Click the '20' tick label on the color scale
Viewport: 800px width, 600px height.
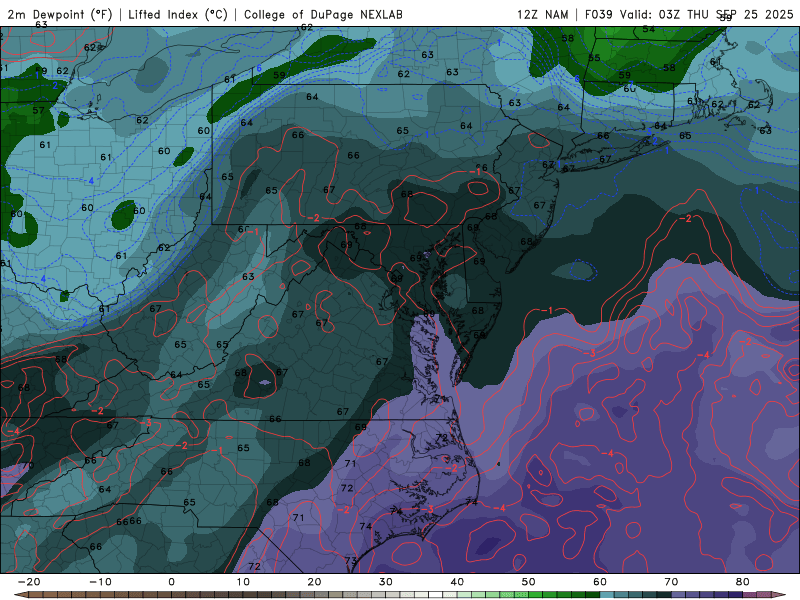coord(314,582)
